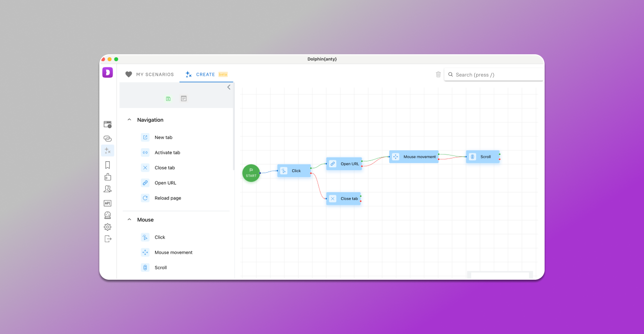The image size is (644, 334).
Task: Click the purple Dolphin logo
Action: 108,72
